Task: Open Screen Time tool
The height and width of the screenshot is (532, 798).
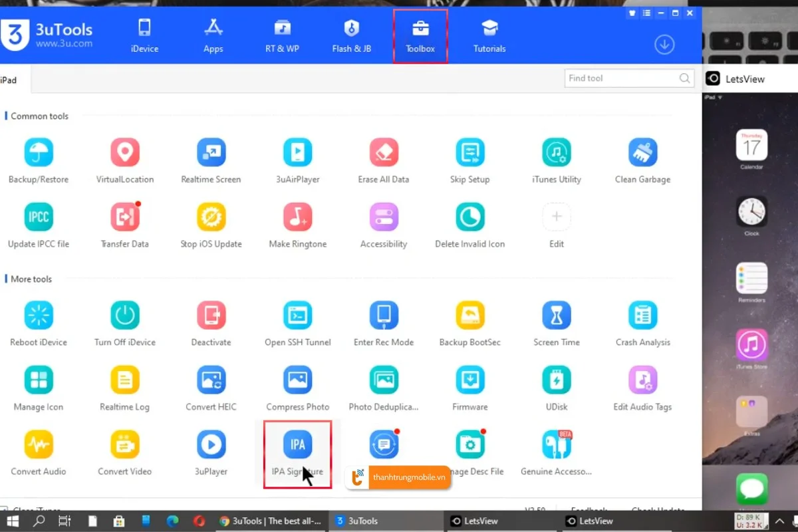Action: coord(557,315)
